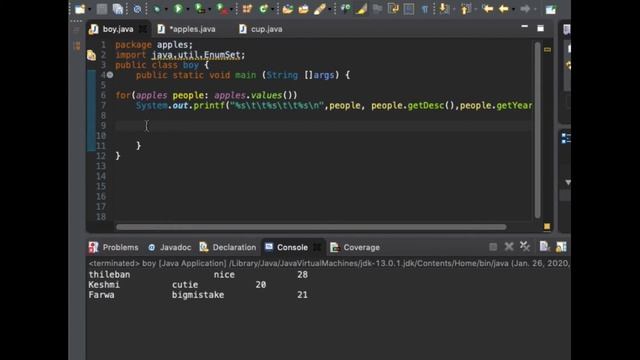Image resolution: width=640 pixels, height=360 pixels.
Task: Click the yellow overview ruler warning marker
Action: (547, 50)
